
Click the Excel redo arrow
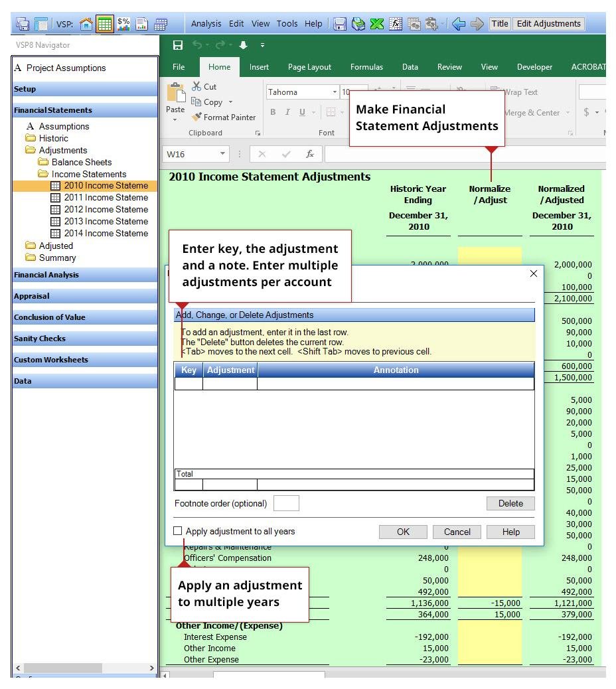[220, 45]
